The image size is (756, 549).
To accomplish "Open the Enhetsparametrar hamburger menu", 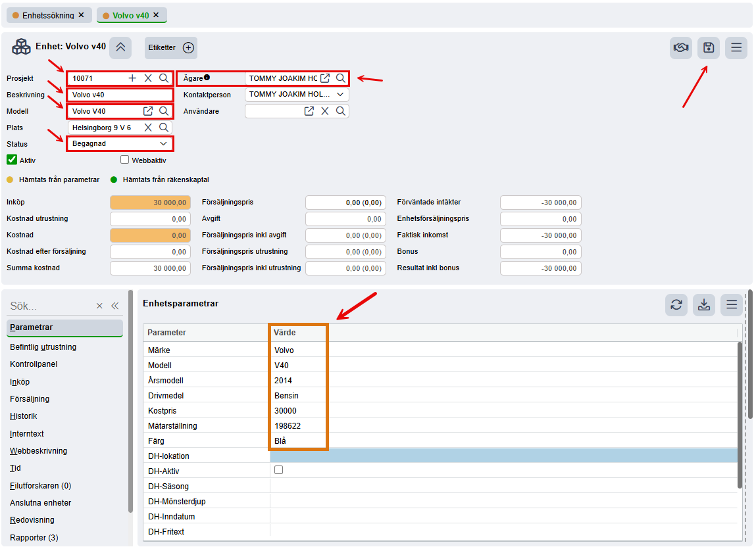I will point(732,304).
